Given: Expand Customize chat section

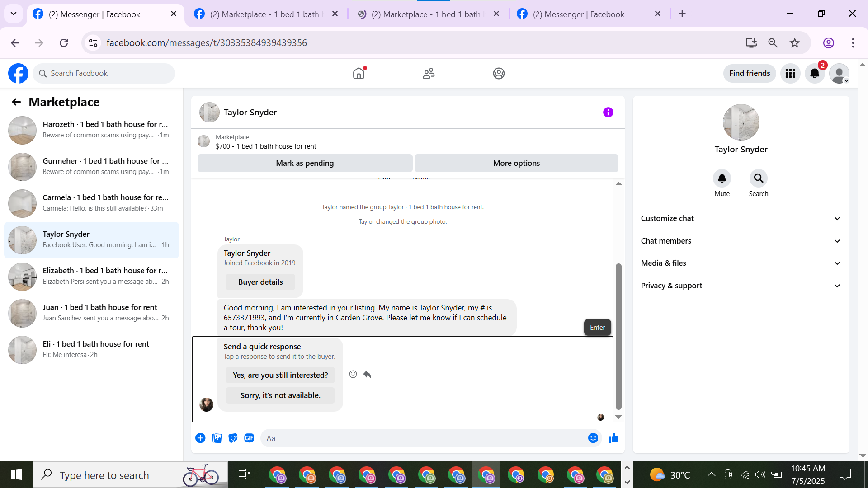Looking at the screenshot, I should coord(741,218).
